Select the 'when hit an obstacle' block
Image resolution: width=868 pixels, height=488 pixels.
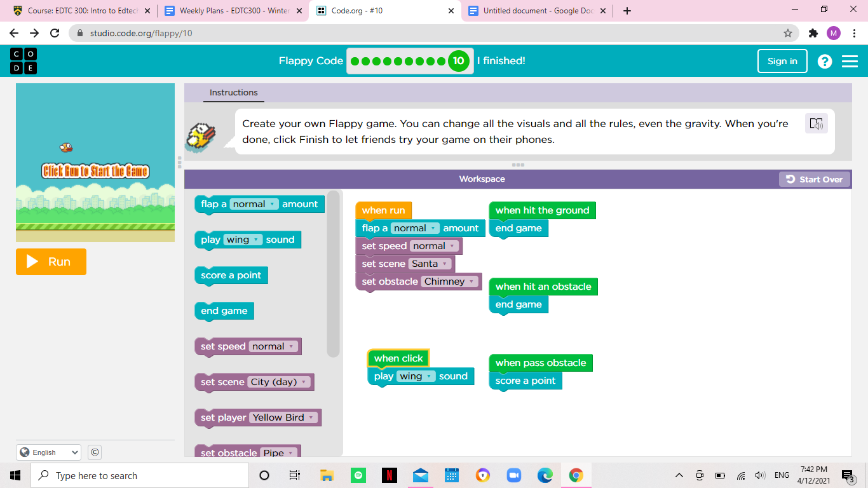[x=543, y=287]
